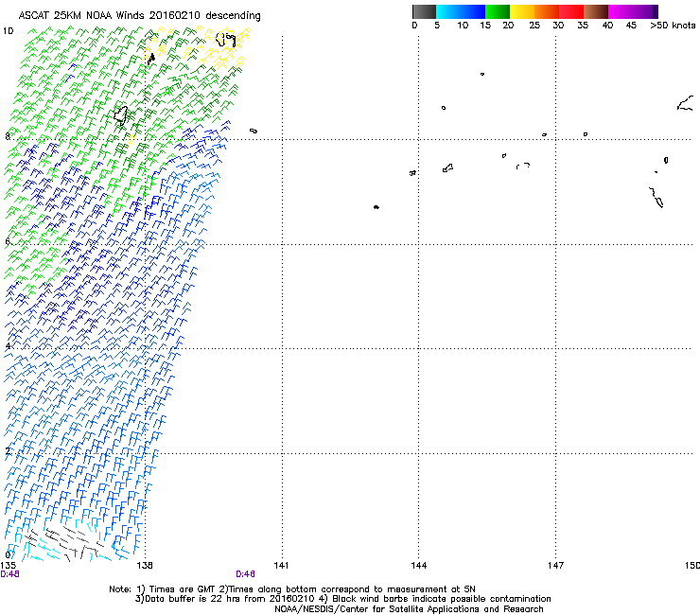The width and height of the screenshot is (700, 615).
Task: Click the orange 25-30 knots legend color
Action: click(547, 11)
